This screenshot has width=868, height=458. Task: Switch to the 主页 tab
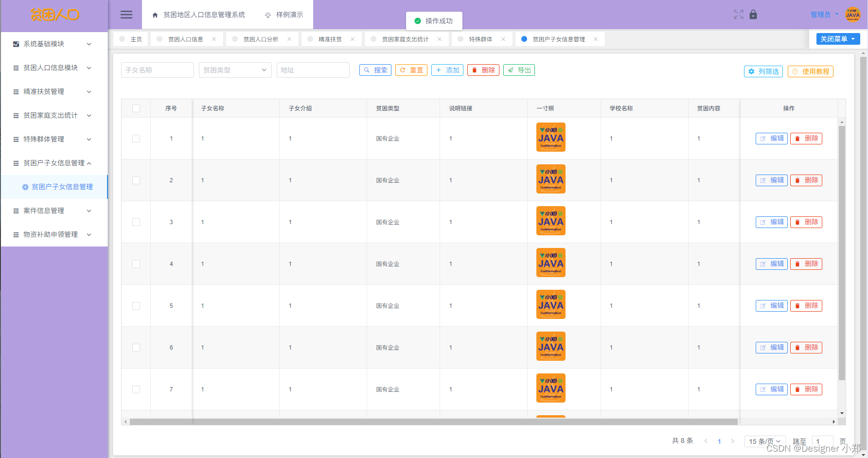[x=131, y=39]
